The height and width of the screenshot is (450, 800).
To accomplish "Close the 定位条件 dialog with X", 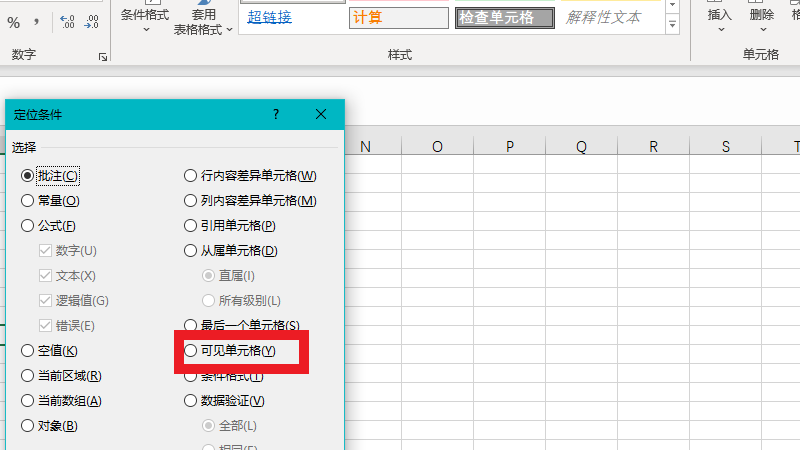I will tap(321, 115).
